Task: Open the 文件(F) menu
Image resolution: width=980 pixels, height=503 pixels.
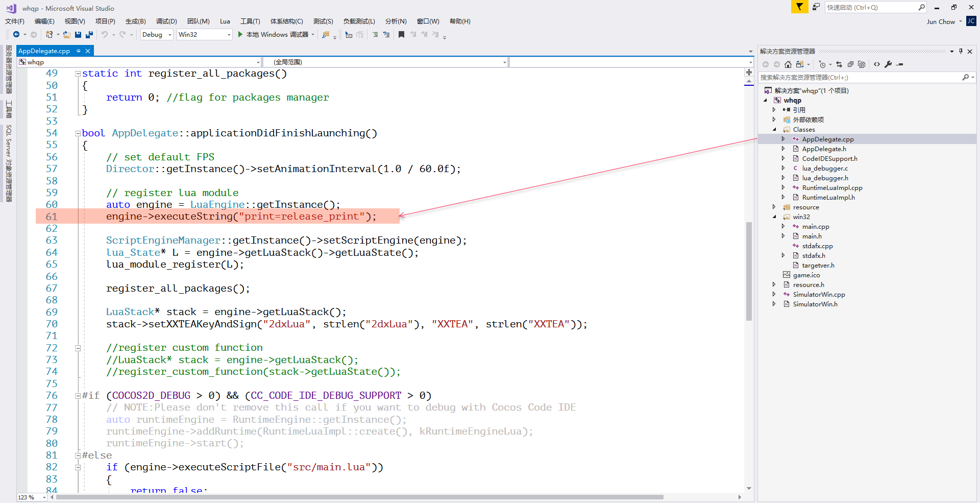Action: [15, 21]
